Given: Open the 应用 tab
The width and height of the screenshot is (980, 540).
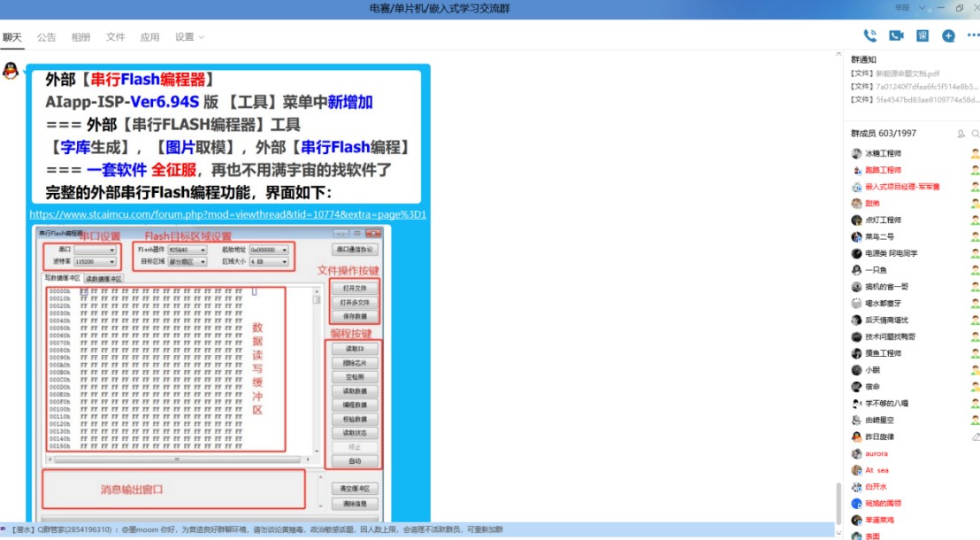Looking at the screenshot, I should [x=149, y=37].
